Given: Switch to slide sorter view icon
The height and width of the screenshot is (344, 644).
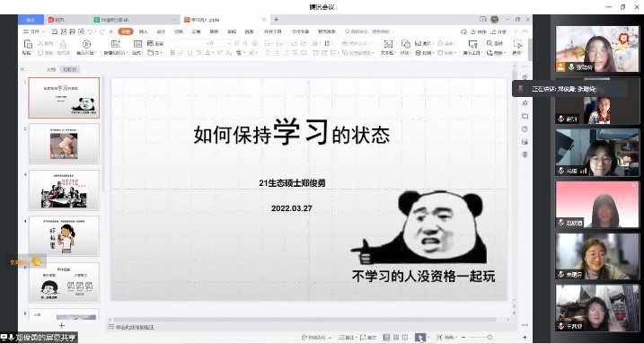Looking at the screenshot, I should point(396,337).
